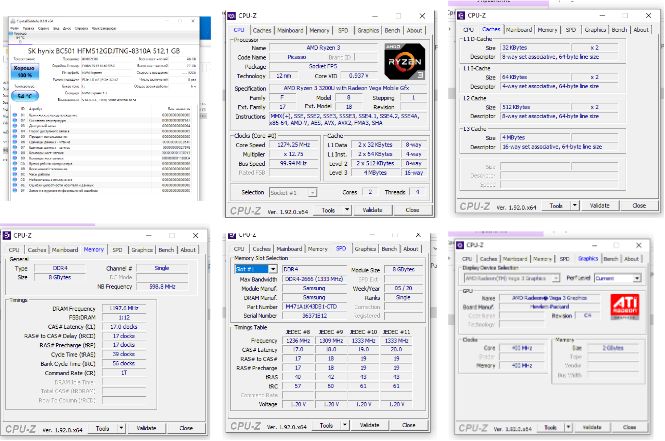The width and height of the screenshot is (665, 441).
Task: Open Tools dropdown arrow in SPD window
Action: click(345, 424)
